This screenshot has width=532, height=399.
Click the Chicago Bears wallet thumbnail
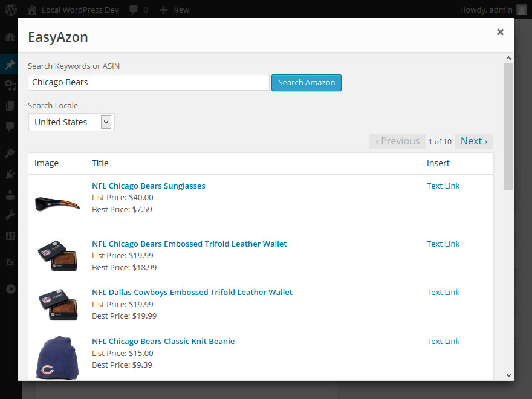pos(57,256)
